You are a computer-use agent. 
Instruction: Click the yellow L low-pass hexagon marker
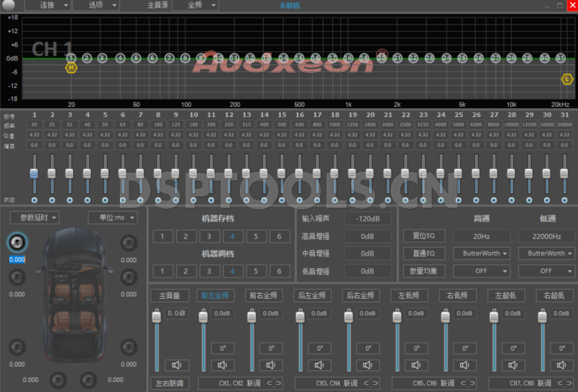(x=567, y=78)
